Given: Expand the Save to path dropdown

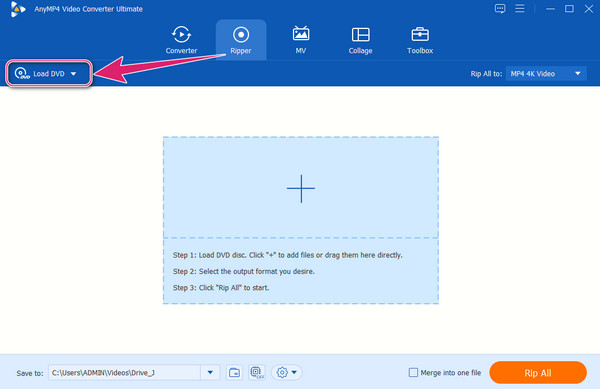Looking at the screenshot, I should click(210, 373).
